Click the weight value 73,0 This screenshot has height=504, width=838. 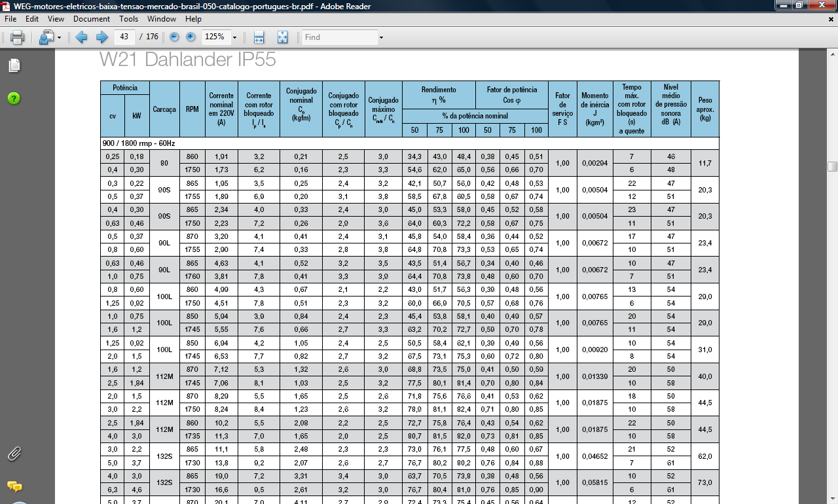pos(705,483)
